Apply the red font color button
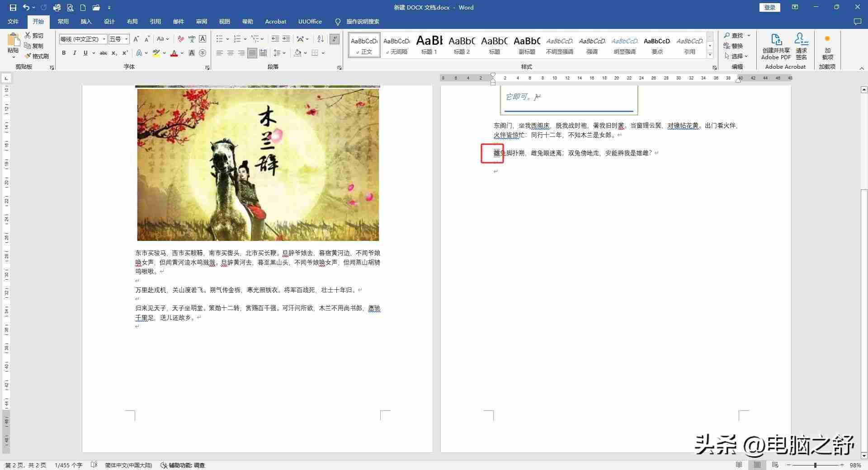The width and height of the screenshot is (868, 470). (174, 53)
